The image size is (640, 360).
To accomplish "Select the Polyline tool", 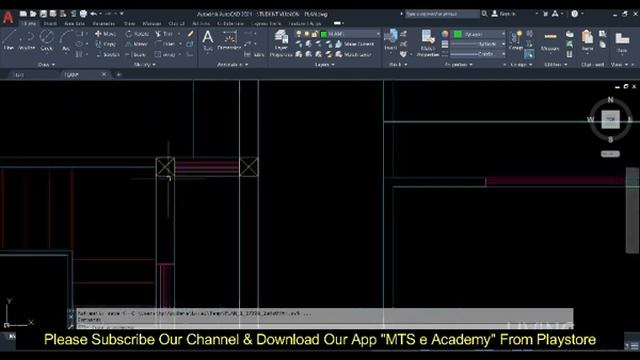I will [27, 40].
